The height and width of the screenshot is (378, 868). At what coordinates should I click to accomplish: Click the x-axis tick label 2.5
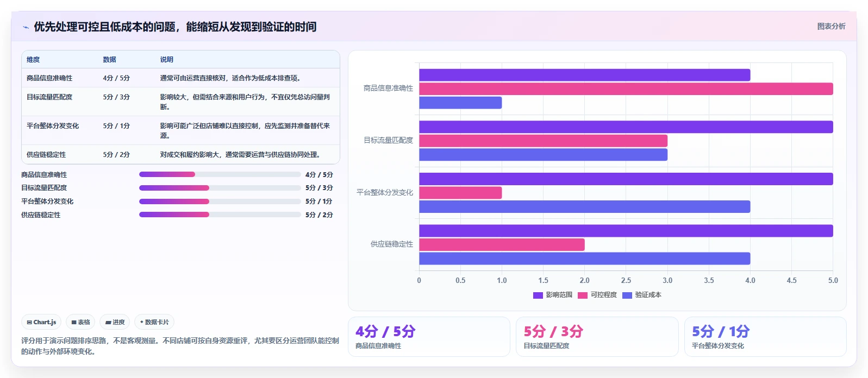(626, 281)
